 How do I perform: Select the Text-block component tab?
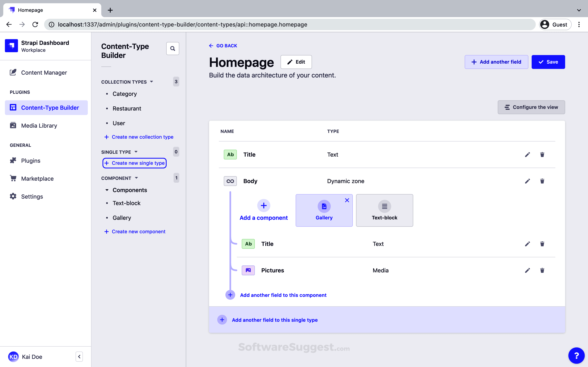[384, 210]
